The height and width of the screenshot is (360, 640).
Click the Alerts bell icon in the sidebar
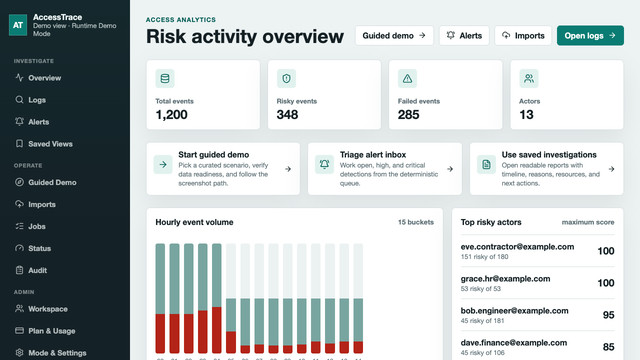click(19, 122)
